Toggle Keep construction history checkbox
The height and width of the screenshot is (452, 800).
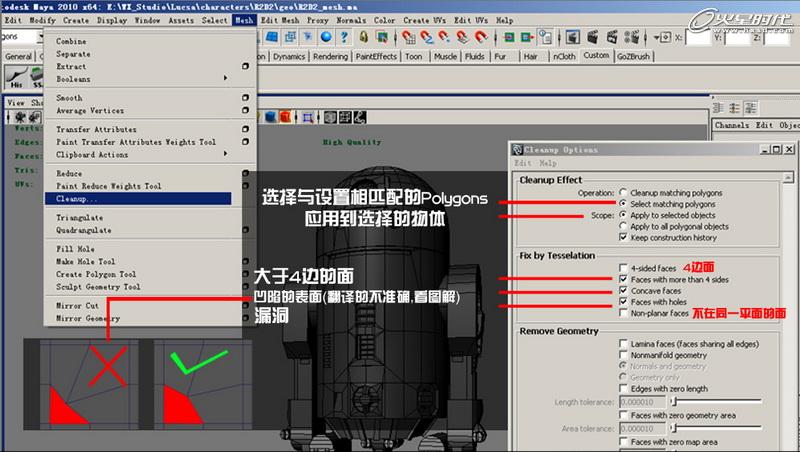623,237
